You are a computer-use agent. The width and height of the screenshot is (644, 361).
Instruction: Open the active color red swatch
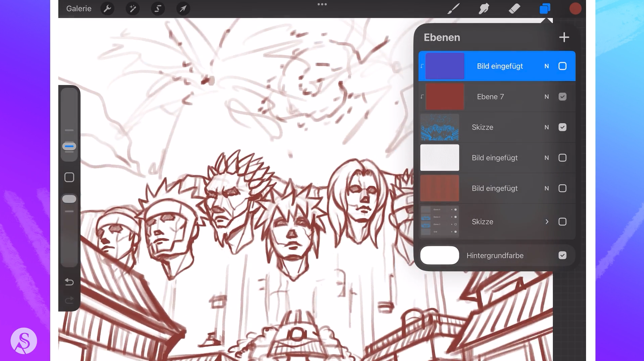click(x=575, y=9)
